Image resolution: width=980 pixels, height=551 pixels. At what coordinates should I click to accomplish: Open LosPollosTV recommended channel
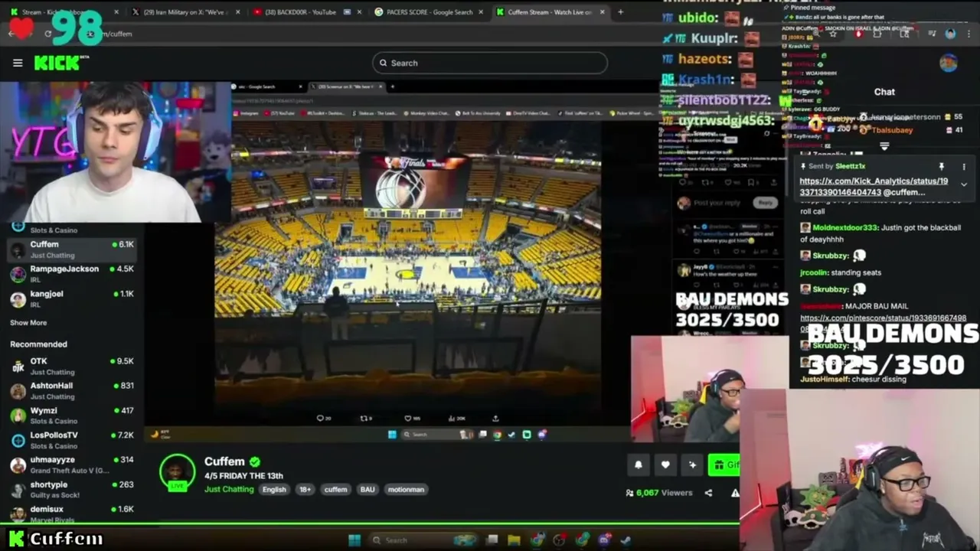point(72,440)
